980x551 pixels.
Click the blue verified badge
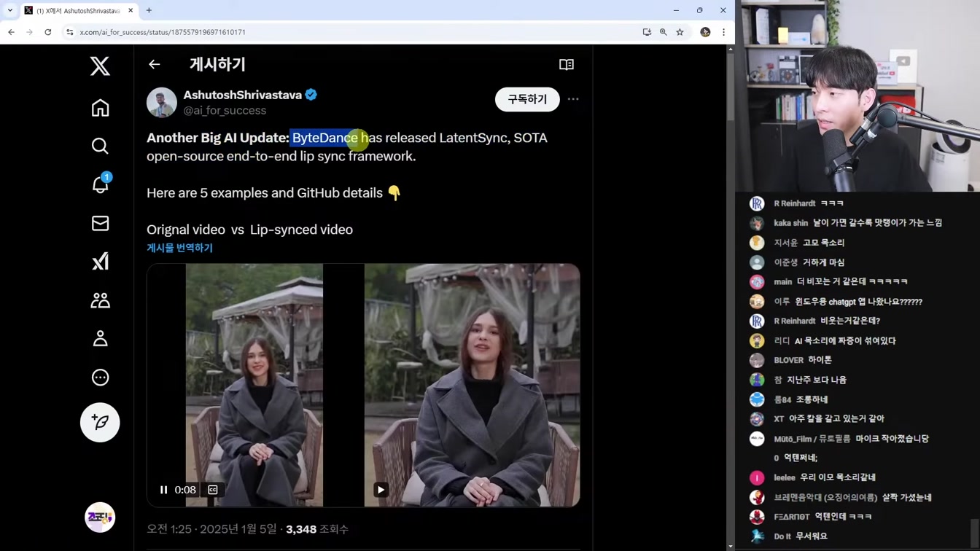coord(311,95)
